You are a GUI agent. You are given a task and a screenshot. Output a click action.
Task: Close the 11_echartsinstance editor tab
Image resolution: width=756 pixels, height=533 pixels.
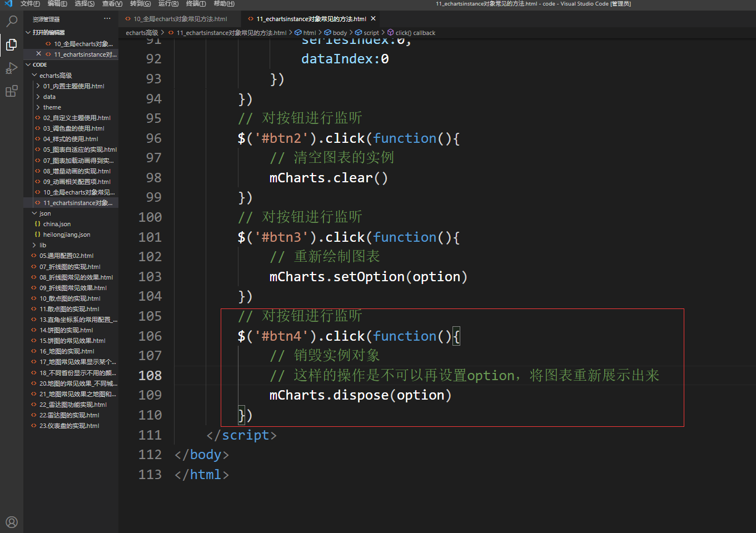tap(374, 18)
